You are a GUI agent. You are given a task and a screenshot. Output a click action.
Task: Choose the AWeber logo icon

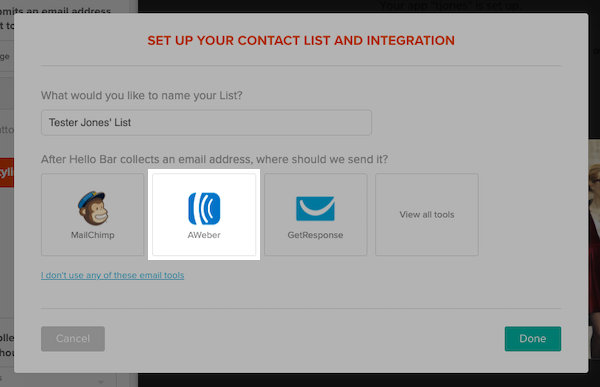click(204, 208)
